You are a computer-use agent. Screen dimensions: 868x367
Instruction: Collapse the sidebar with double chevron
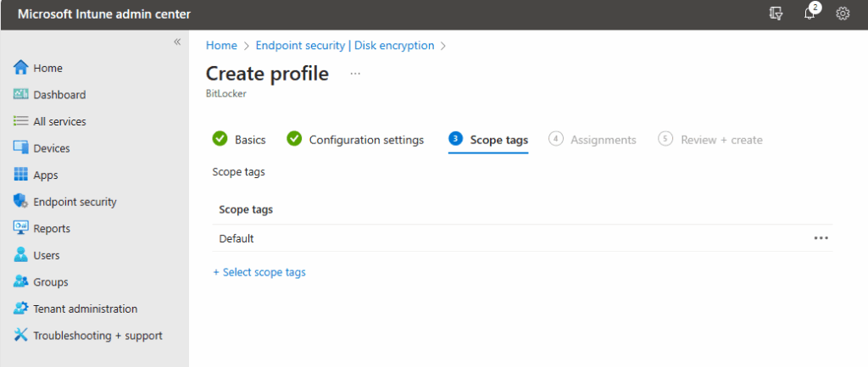pyautogui.click(x=177, y=42)
